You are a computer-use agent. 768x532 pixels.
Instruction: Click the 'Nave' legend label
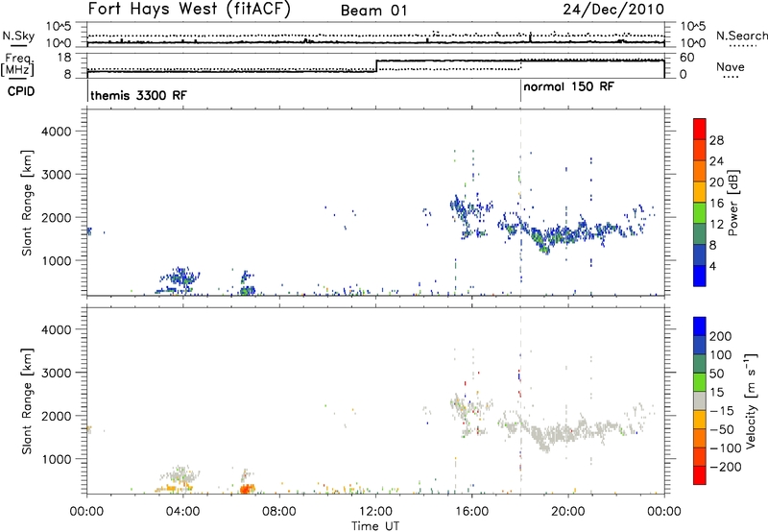point(731,66)
